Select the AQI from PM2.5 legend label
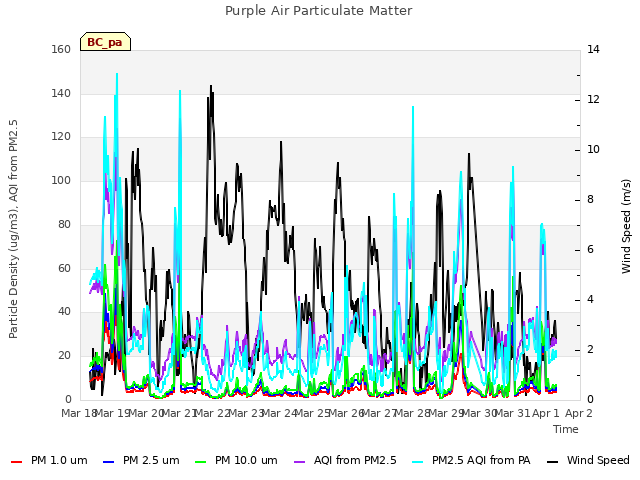This screenshot has height=480, width=640. pos(355,460)
